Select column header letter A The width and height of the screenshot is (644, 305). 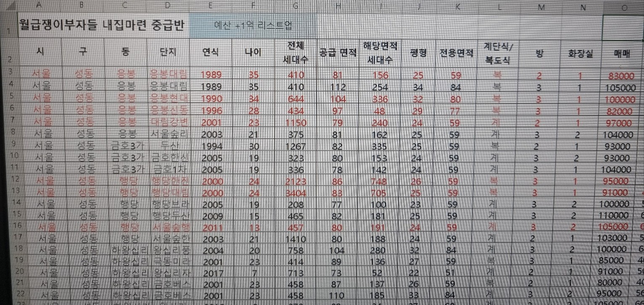click(39, 5)
